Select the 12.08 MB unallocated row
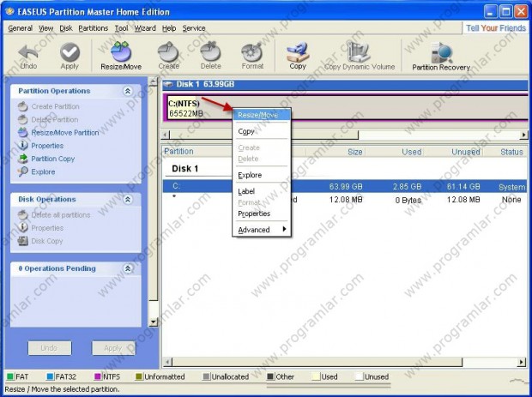532x397 pixels. [346, 200]
